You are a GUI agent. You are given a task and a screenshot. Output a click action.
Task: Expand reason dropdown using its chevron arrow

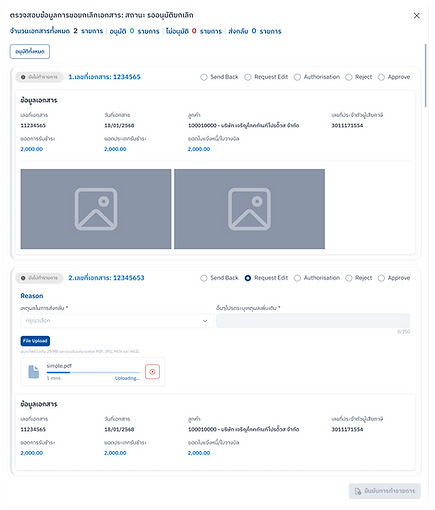click(x=205, y=321)
